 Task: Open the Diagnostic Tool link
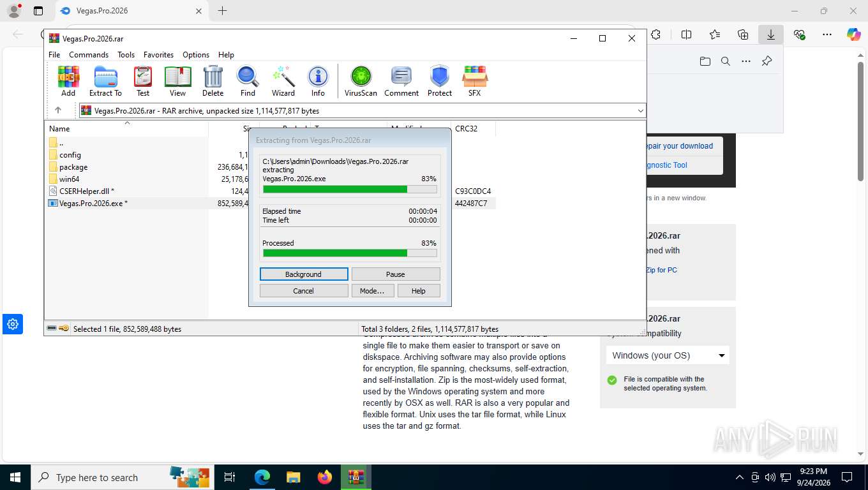(x=666, y=165)
